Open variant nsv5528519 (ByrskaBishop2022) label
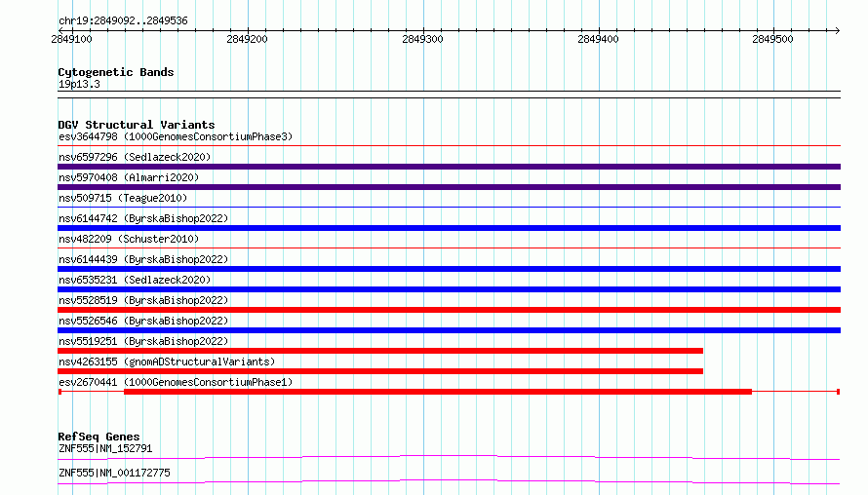This screenshot has width=868, height=495. [x=143, y=300]
